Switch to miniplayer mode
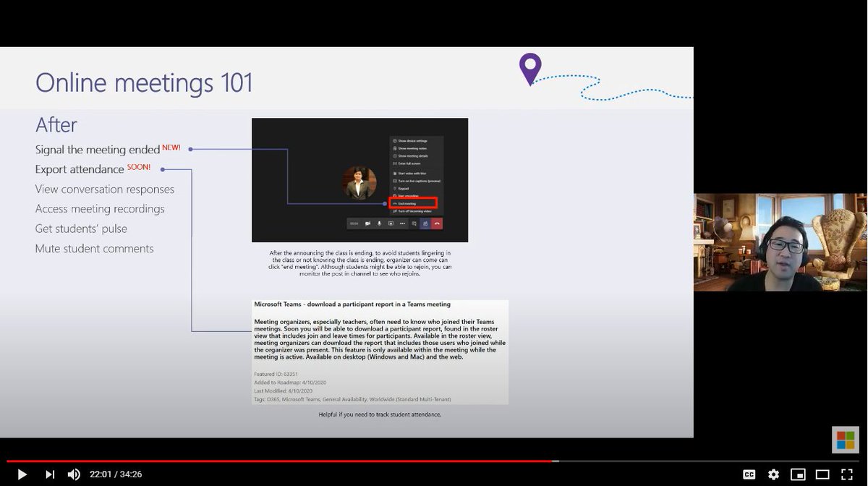Screen dimensions: 868x486 [798, 474]
